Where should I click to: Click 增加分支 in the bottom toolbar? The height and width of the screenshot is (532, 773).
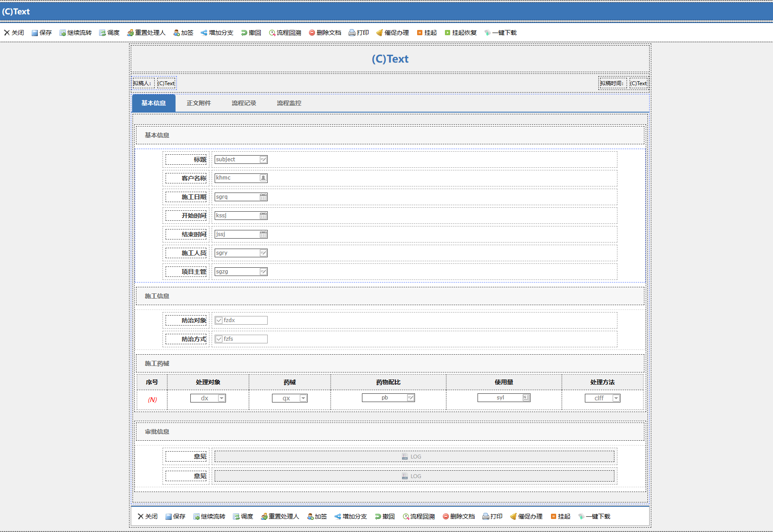351,516
